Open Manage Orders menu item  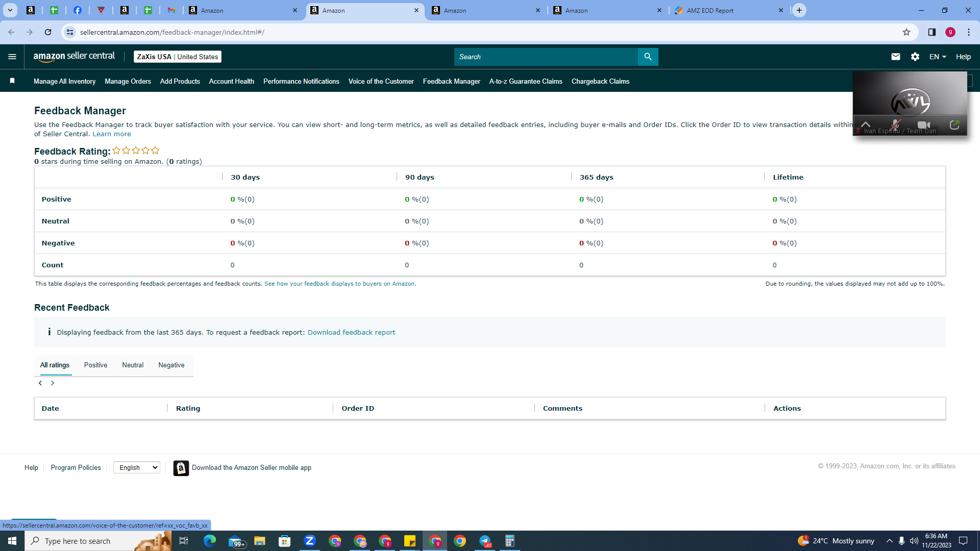tap(128, 81)
